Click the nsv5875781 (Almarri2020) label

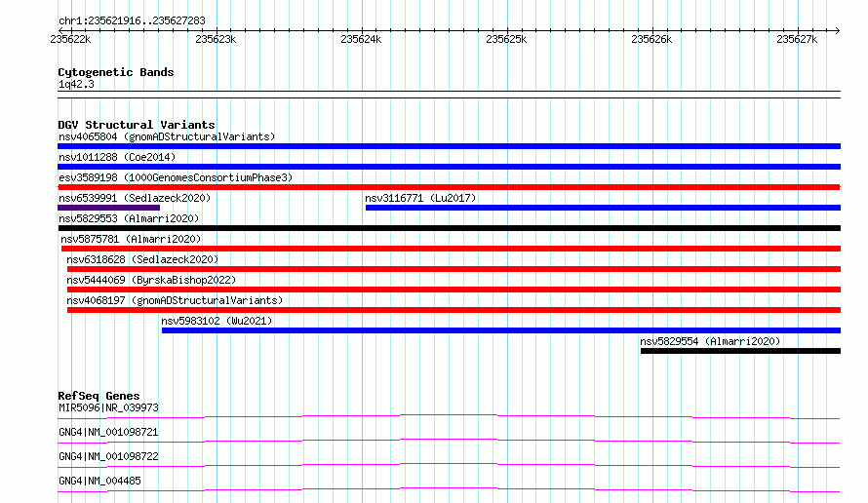(131, 239)
